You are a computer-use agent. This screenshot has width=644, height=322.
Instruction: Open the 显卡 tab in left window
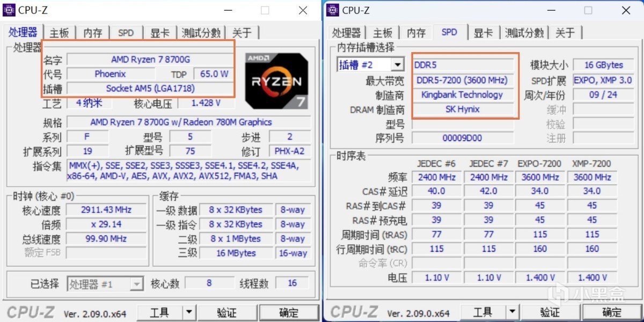click(159, 33)
